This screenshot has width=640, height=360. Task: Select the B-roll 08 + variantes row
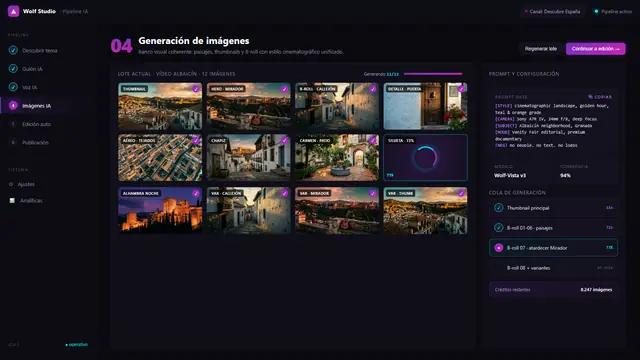point(553,268)
